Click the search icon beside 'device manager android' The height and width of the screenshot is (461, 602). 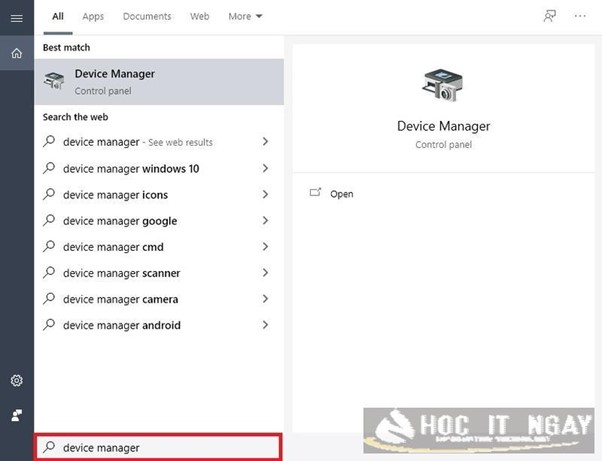click(49, 325)
